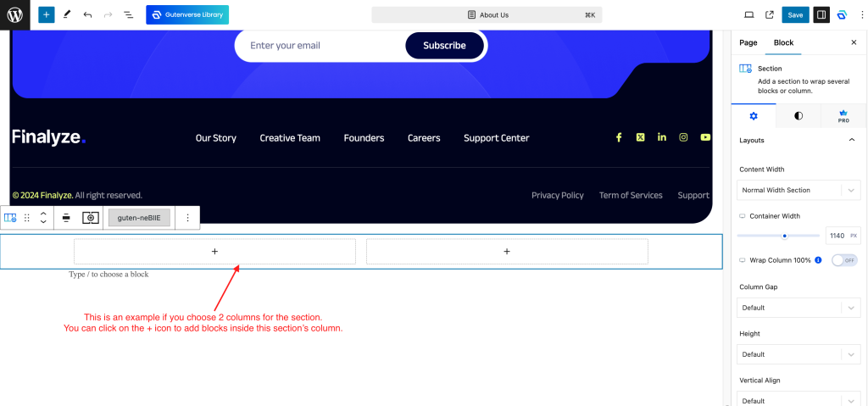This screenshot has height=406, width=868.
Task: Open the PRO settings tab
Action: tap(843, 116)
